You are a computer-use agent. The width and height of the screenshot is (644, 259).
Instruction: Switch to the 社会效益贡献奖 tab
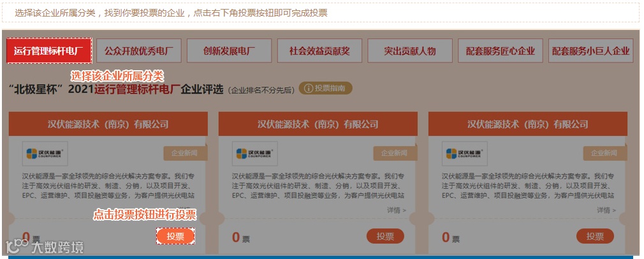click(x=319, y=51)
